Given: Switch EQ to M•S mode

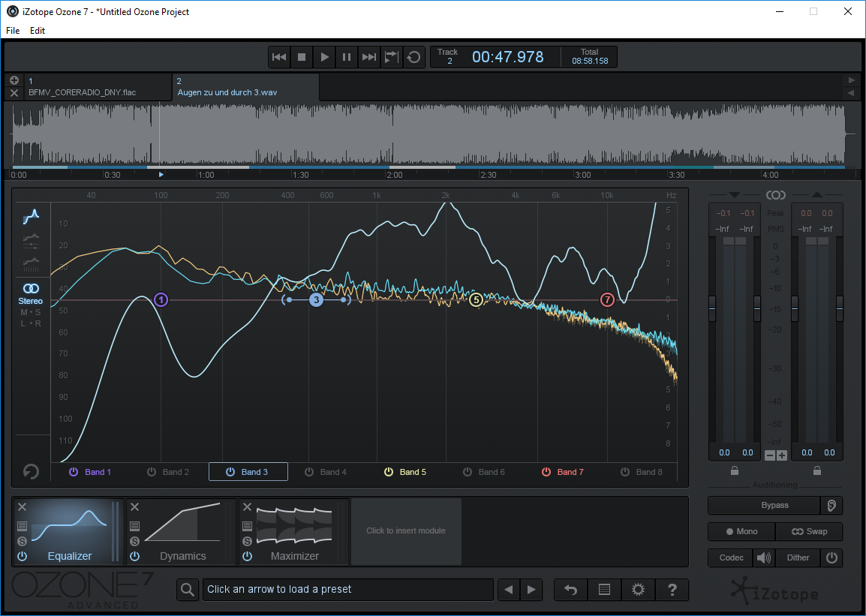Looking at the screenshot, I should [x=30, y=312].
